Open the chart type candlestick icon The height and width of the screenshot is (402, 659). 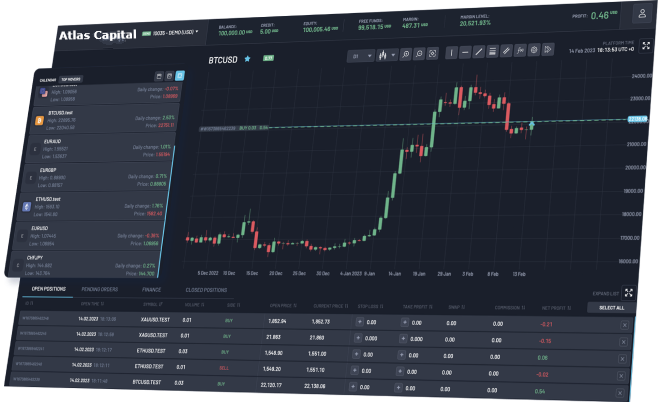(x=381, y=53)
